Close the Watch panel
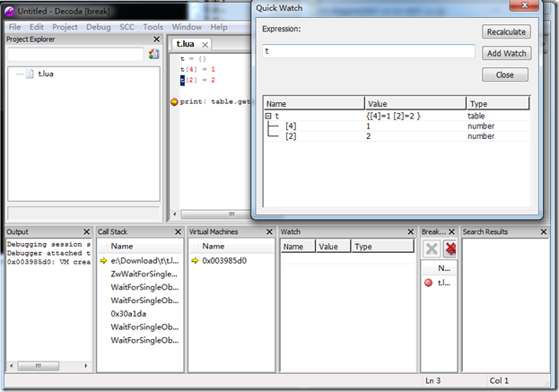The width and height of the screenshot is (559, 392). click(411, 232)
